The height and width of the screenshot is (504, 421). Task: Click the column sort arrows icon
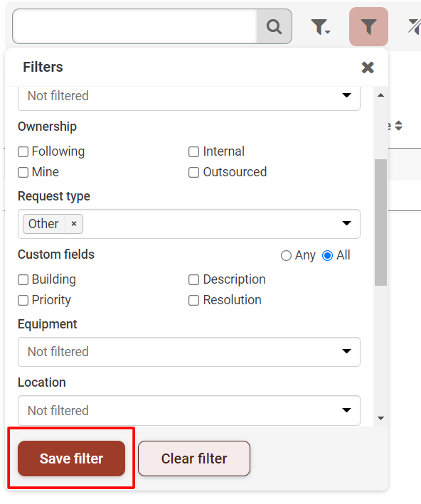coord(398,126)
